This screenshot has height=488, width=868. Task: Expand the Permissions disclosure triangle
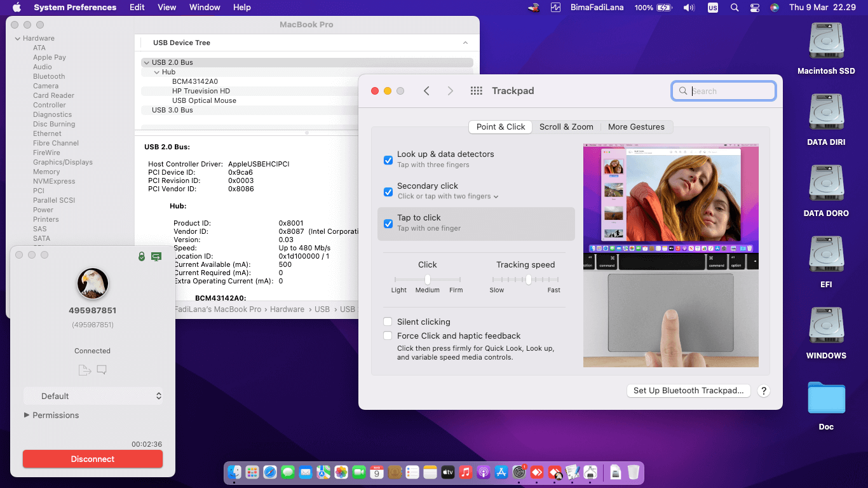point(27,415)
